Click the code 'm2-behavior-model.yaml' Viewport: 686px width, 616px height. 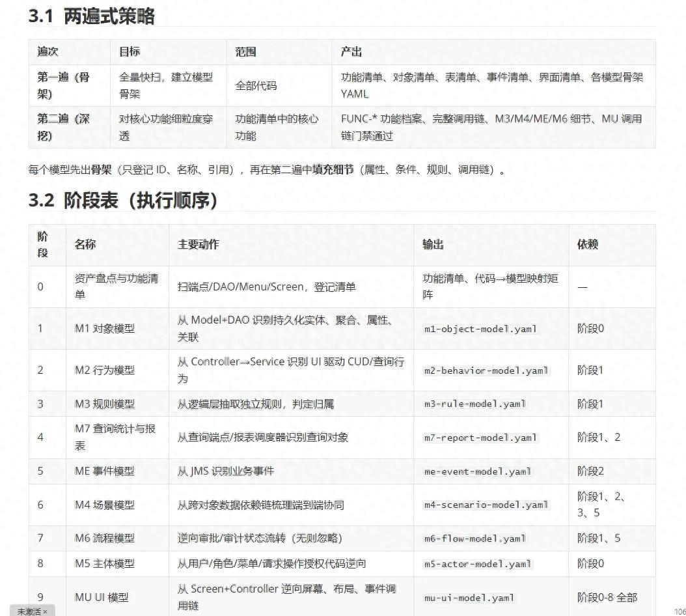point(486,371)
